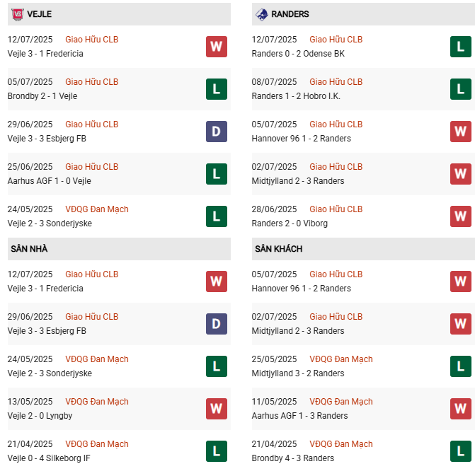Viewport: 475px width, 476px height.
Task: Open VĐQG Đan Mạch link on 25/05/2025
Action: 341,359
